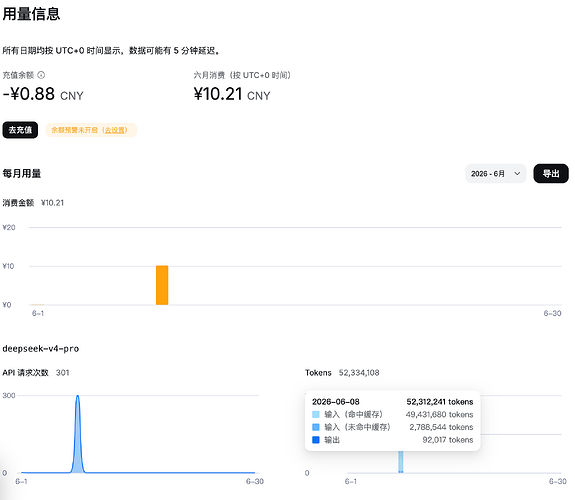
Task: Click the 2026-06-08 tooltip date
Action: [x=336, y=402]
